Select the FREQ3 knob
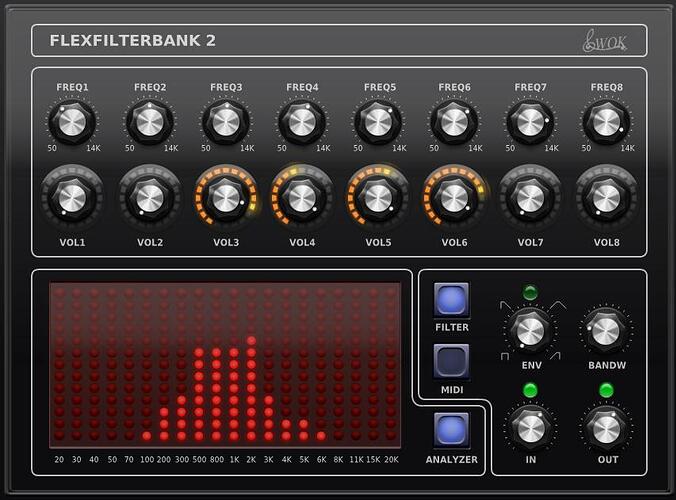 coord(226,122)
